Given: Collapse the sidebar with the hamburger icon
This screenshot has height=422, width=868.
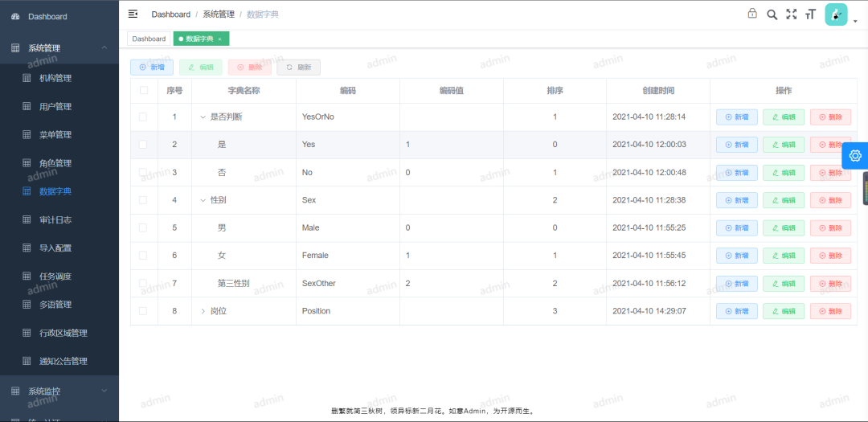Looking at the screenshot, I should click(133, 14).
